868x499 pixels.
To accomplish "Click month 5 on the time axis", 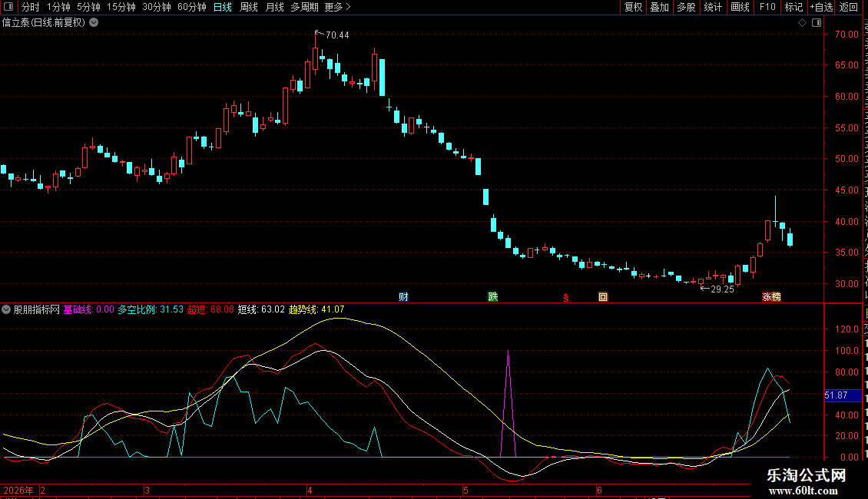I will click(x=465, y=490).
